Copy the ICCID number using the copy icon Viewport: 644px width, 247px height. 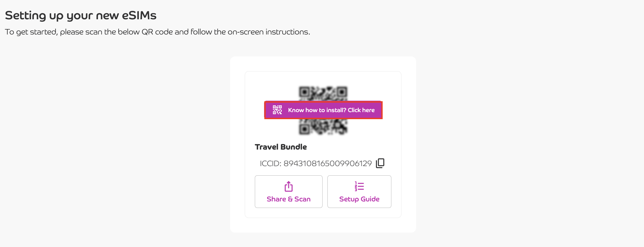pos(380,163)
